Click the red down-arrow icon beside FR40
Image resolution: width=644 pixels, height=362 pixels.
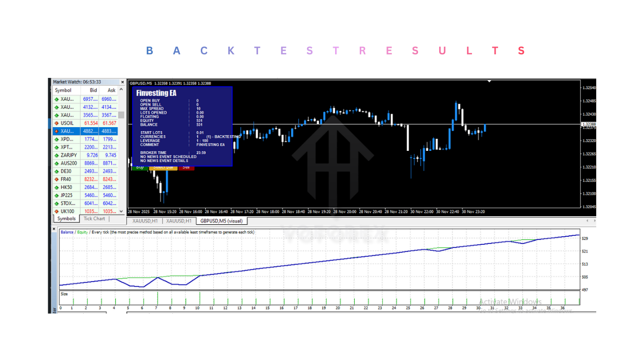click(56, 179)
